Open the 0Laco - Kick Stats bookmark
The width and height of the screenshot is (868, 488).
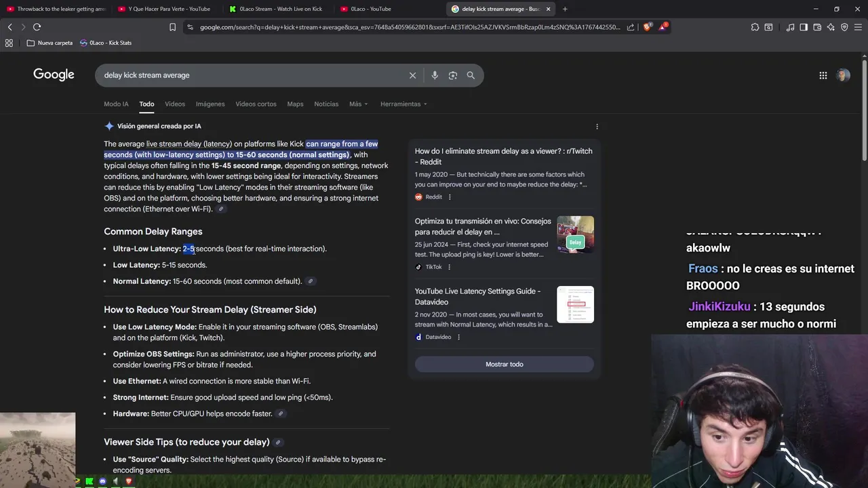click(x=106, y=43)
